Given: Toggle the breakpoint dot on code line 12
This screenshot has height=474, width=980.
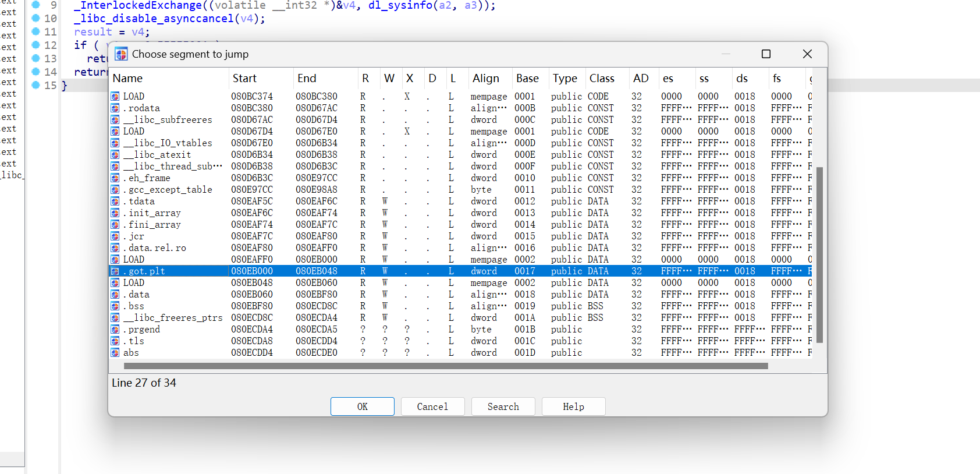Looking at the screenshot, I should click(35, 45).
